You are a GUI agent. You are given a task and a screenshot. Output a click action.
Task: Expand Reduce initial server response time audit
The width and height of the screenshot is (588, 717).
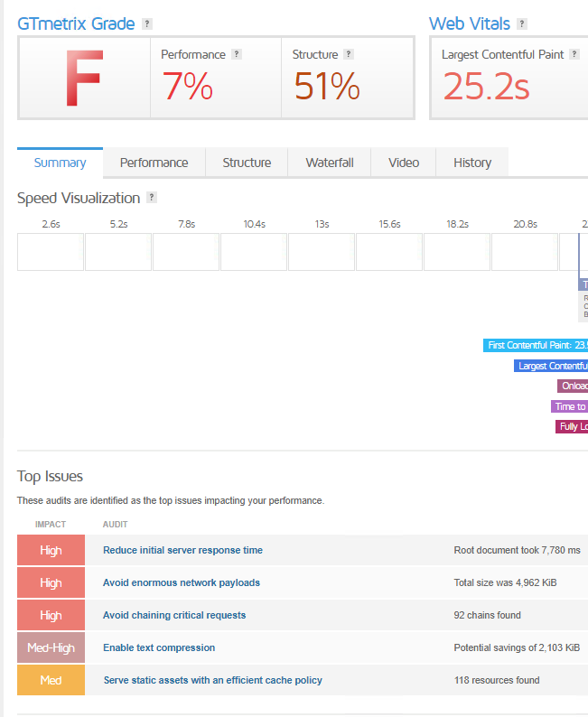point(182,550)
